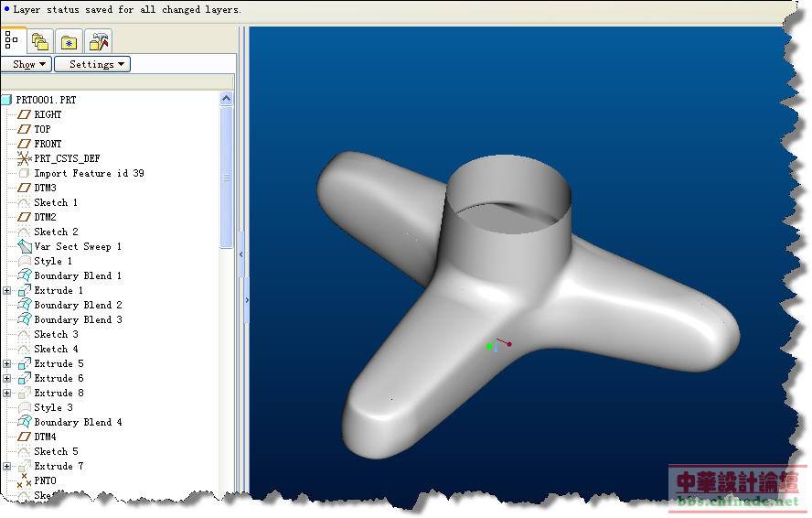Open the Settings dropdown menu
The image size is (812, 518).
[x=92, y=64]
